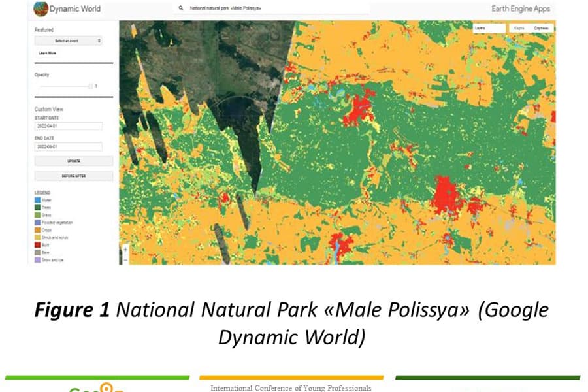
Task: Click the START DATE input field
Action: pyautogui.click(x=69, y=126)
